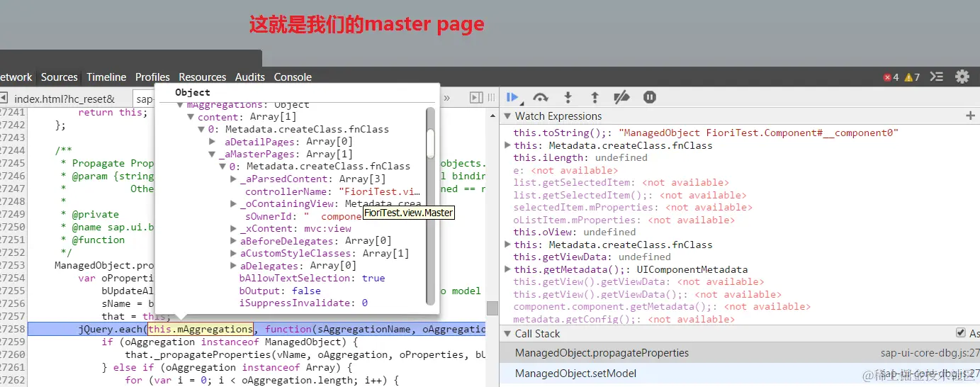Step over next function call
980x387 pixels.
click(541, 98)
